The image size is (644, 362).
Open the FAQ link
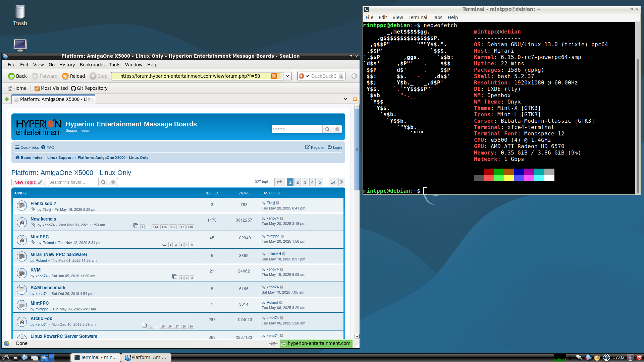pos(48,147)
